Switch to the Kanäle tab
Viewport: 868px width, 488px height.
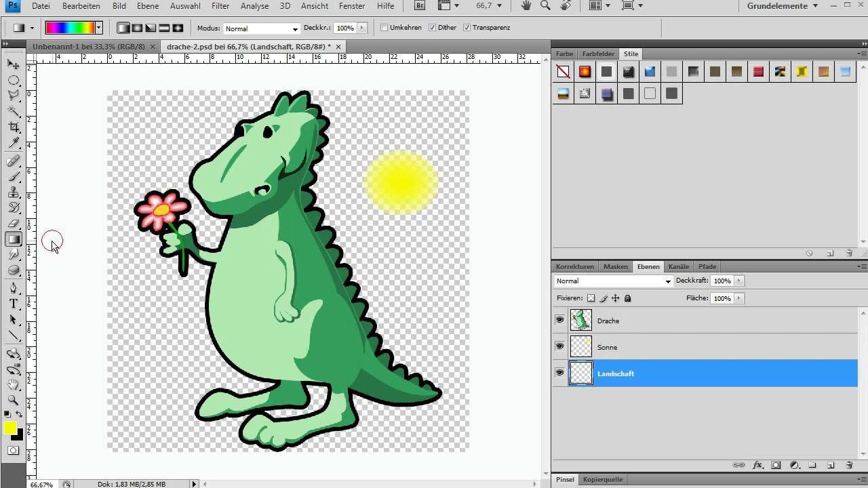(678, 266)
